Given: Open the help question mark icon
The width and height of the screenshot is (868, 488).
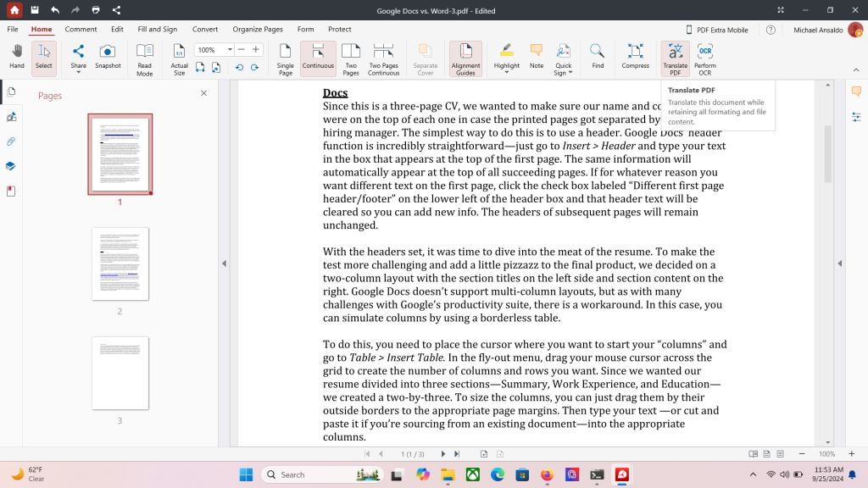Looking at the screenshot, I should (x=771, y=30).
